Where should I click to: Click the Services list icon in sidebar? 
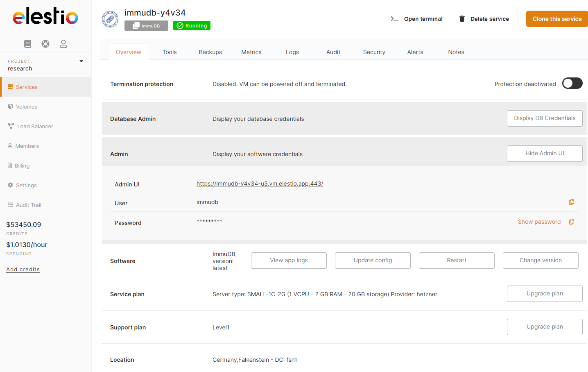11,87
